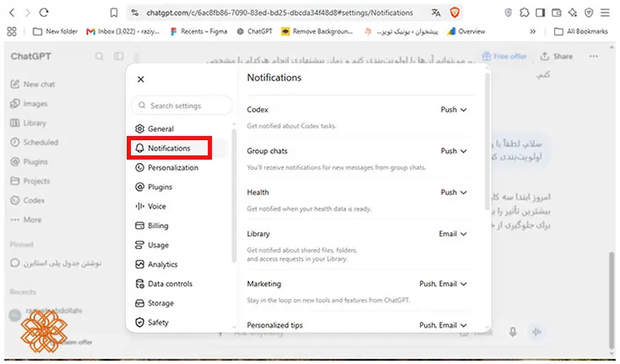This screenshot has height=364, width=620.
Task: Open the Recents – Figma bookmark
Action: (x=199, y=31)
